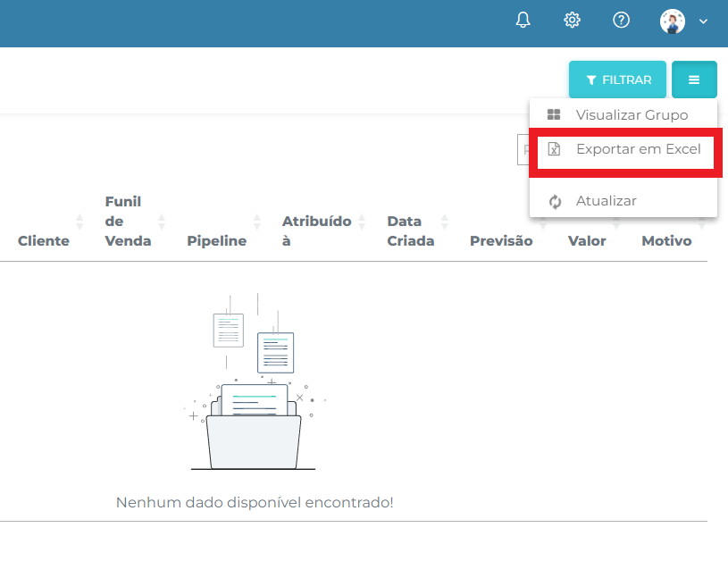Click sort arrows next to Pipeline
This screenshot has width=728, height=578.
[x=257, y=222]
